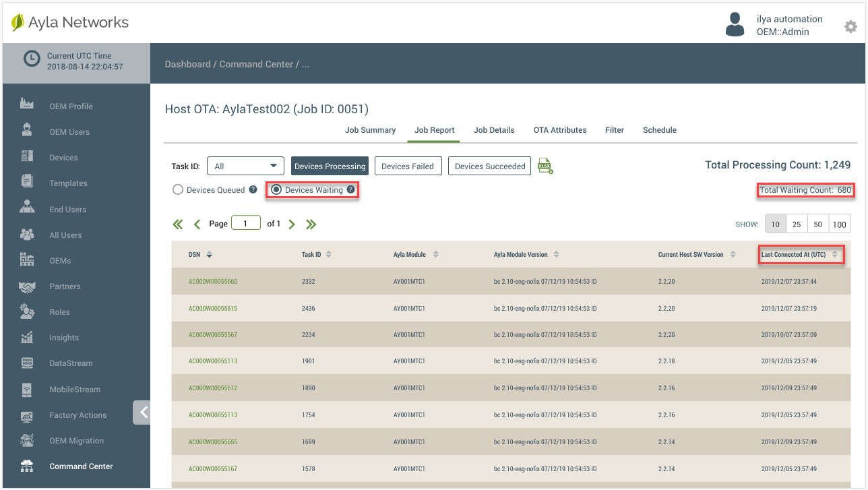
Task: Sort by Last Connected At column
Action: click(835, 255)
